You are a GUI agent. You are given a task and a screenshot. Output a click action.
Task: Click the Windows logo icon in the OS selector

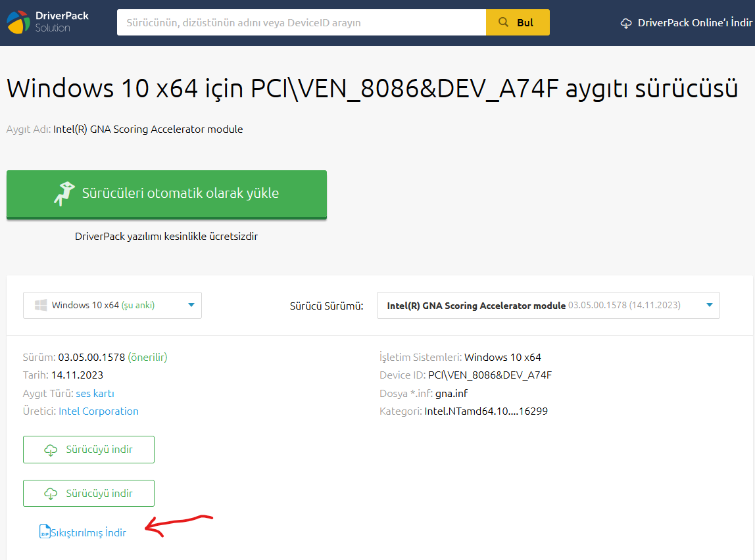[41, 305]
